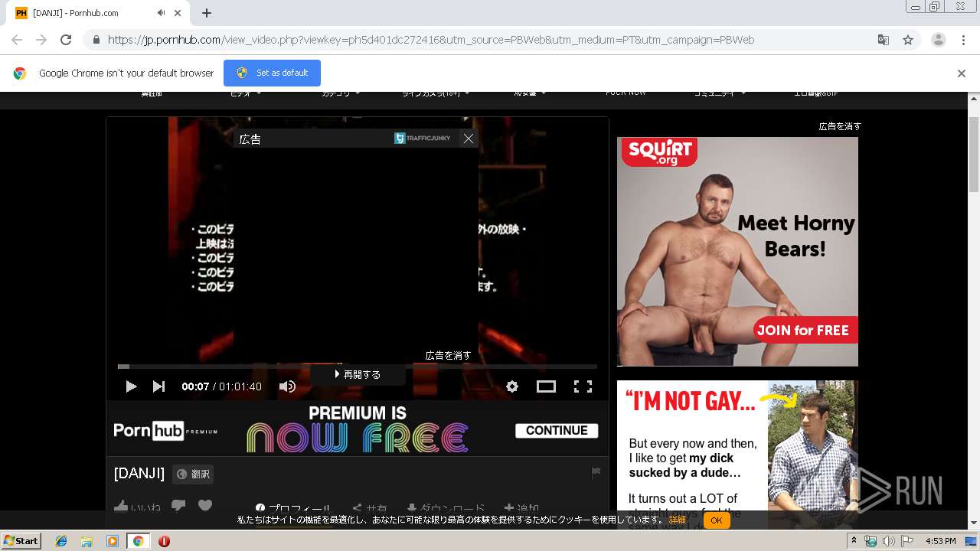Image resolution: width=980 pixels, height=551 pixels.
Task: Dismiss the default browser infobar
Action: pyautogui.click(x=962, y=73)
